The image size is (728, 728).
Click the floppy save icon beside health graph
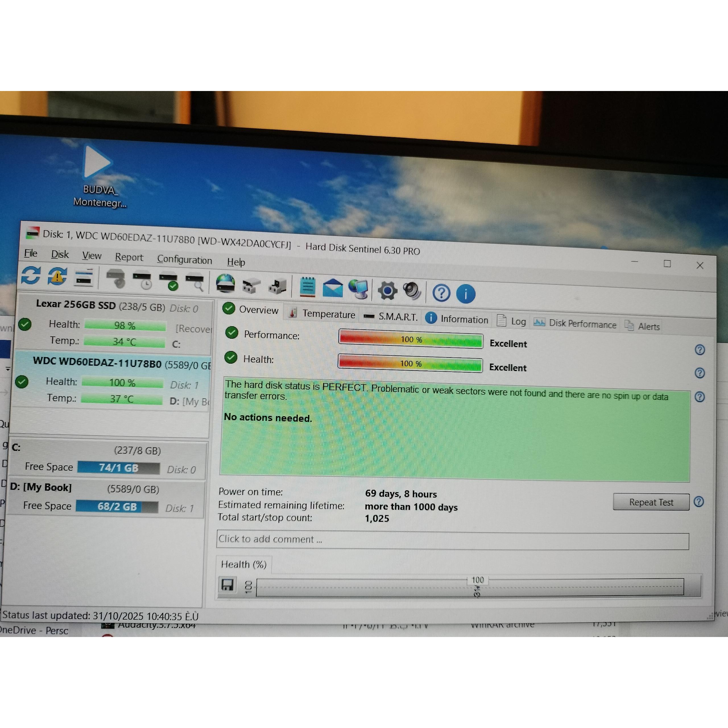coord(227,585)
